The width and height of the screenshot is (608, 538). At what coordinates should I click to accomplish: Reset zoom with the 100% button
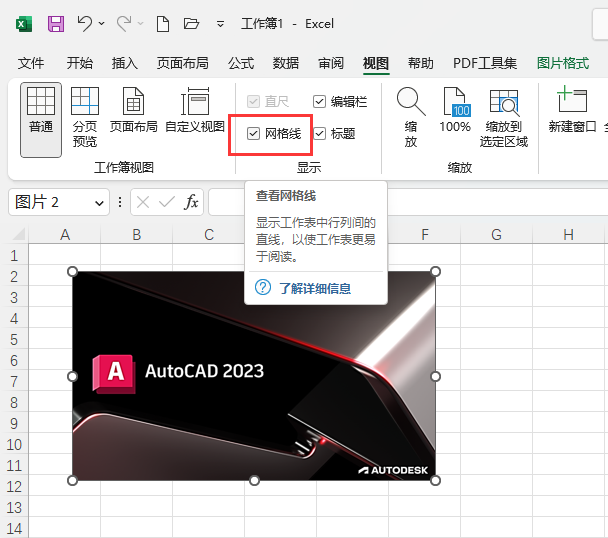[x=455, y=111]
